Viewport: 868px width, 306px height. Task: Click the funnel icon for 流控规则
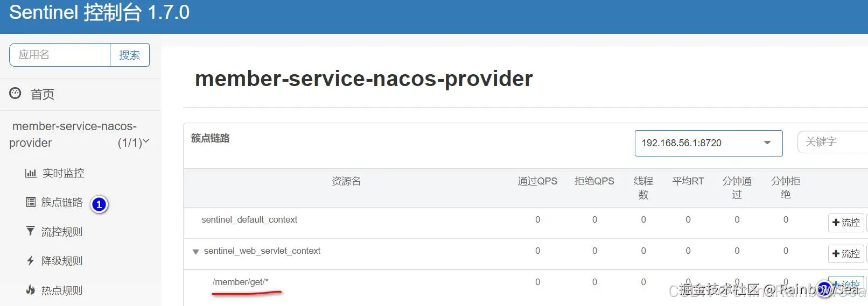click(x=31, y=231)
